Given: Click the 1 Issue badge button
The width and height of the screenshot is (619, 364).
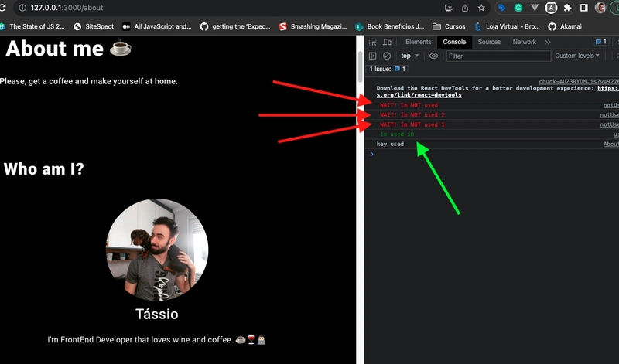Looking at the screenshot, I should (388, 70).
